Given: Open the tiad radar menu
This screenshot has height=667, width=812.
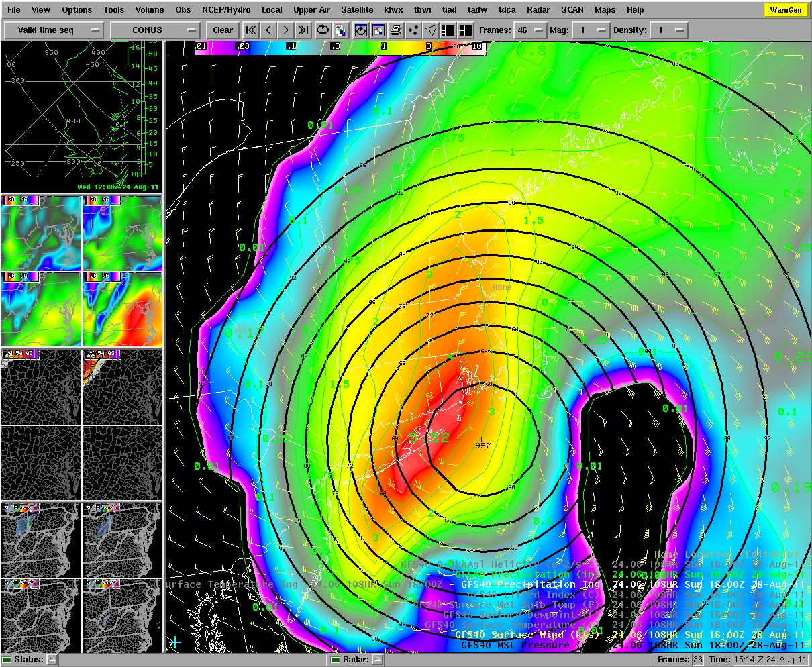Looking at the screenshot, I should [x=450, y=10].
